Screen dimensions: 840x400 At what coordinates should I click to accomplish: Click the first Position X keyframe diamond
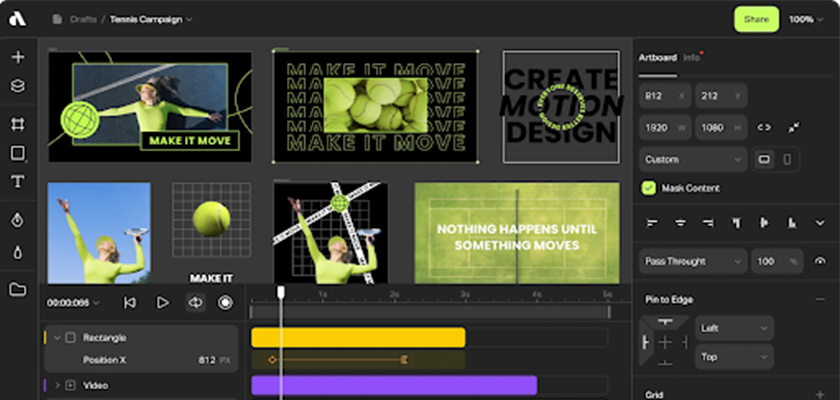click(272, 360)
